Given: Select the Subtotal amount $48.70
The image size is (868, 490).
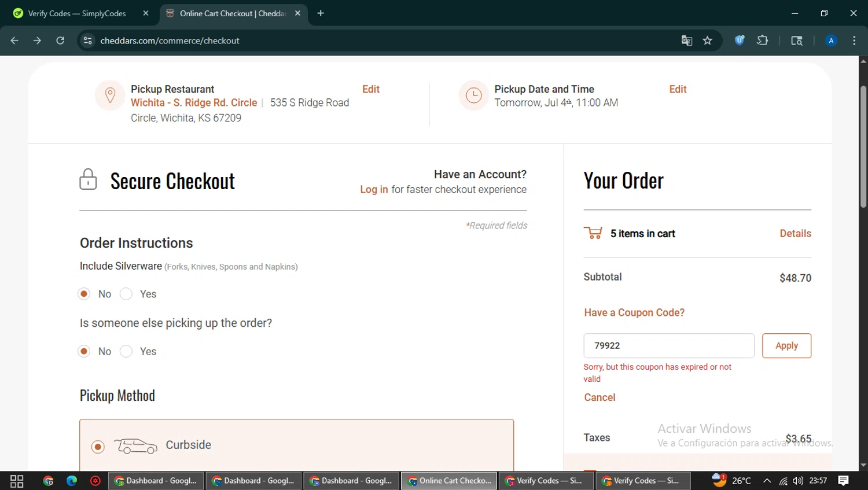Looking at the screenshot, I should coord(795,278).
